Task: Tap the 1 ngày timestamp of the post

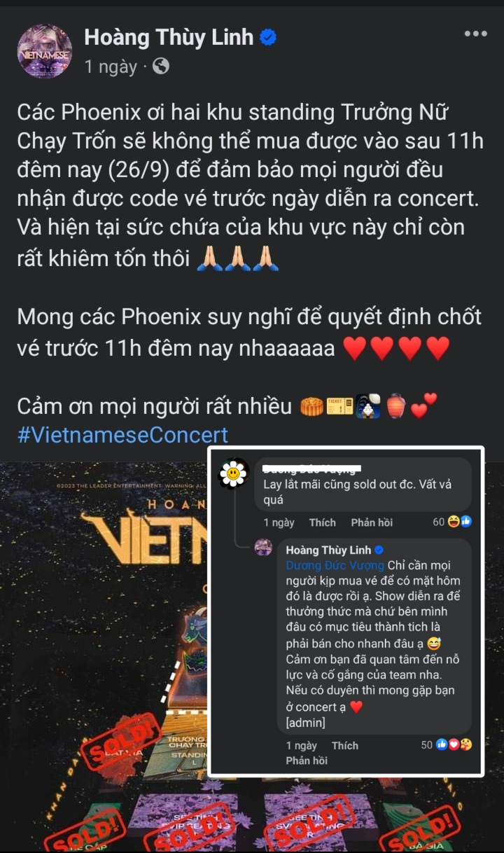Action: pos(111,67)
